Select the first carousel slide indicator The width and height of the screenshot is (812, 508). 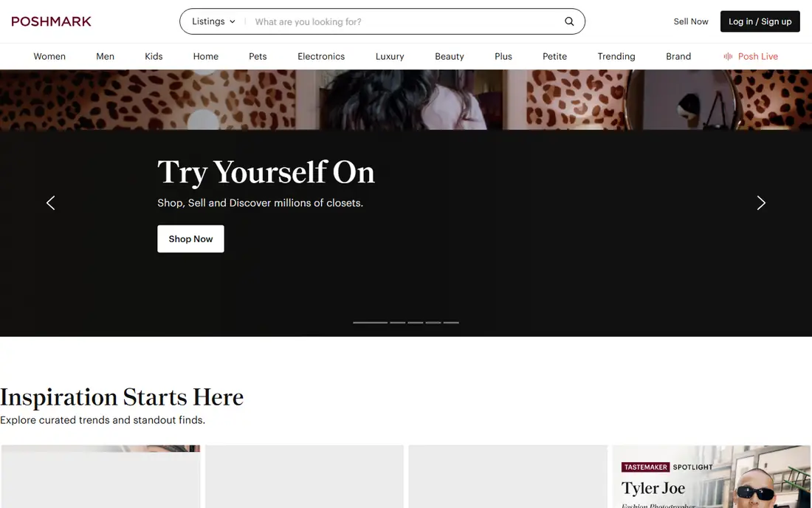371,323
